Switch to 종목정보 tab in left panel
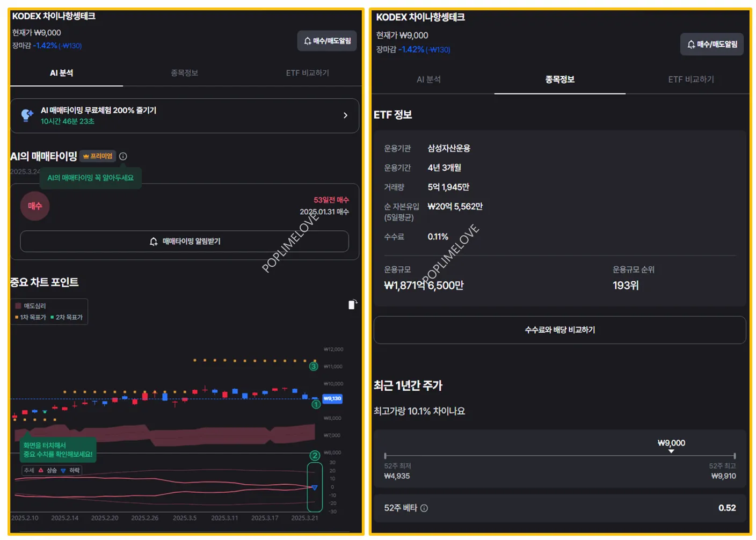Image resolution: width=756 pixels, height=540 pixels. click(x=185, y=73)
